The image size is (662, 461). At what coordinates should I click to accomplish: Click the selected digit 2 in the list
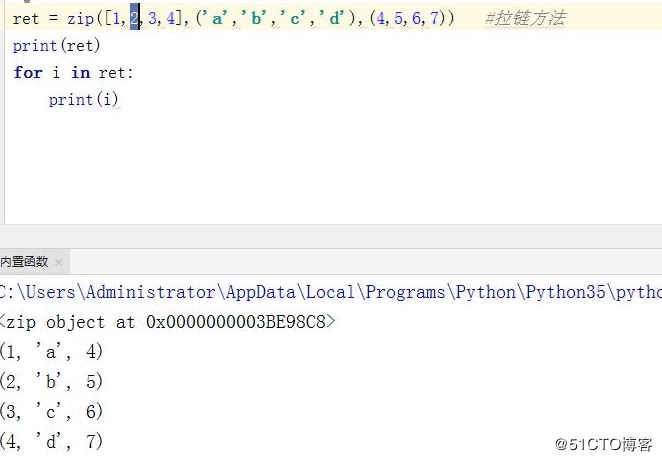coord(134,19)
